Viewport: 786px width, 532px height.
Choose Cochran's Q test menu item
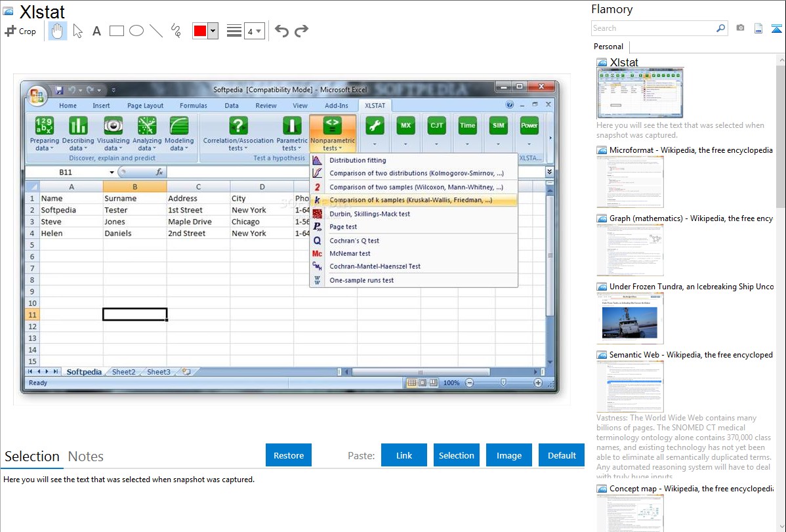pyautogui.click(x=413, y=241)
